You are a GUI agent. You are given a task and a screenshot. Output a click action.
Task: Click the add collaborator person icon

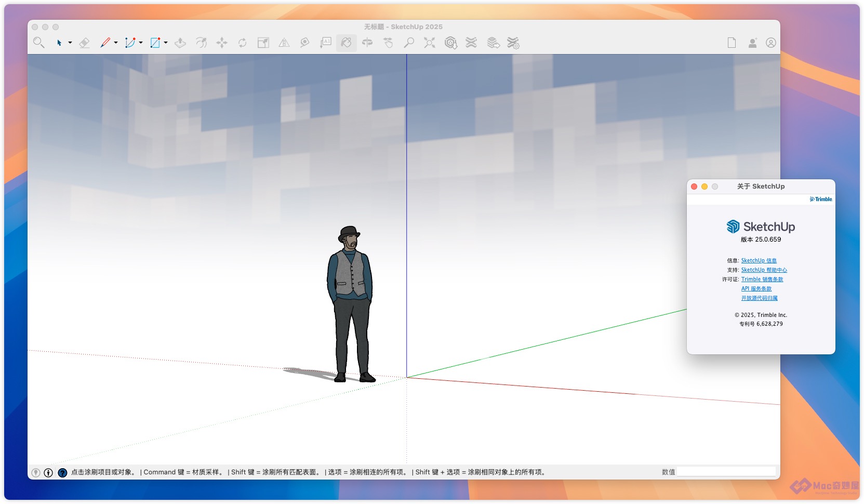click(x=752, y=43)
